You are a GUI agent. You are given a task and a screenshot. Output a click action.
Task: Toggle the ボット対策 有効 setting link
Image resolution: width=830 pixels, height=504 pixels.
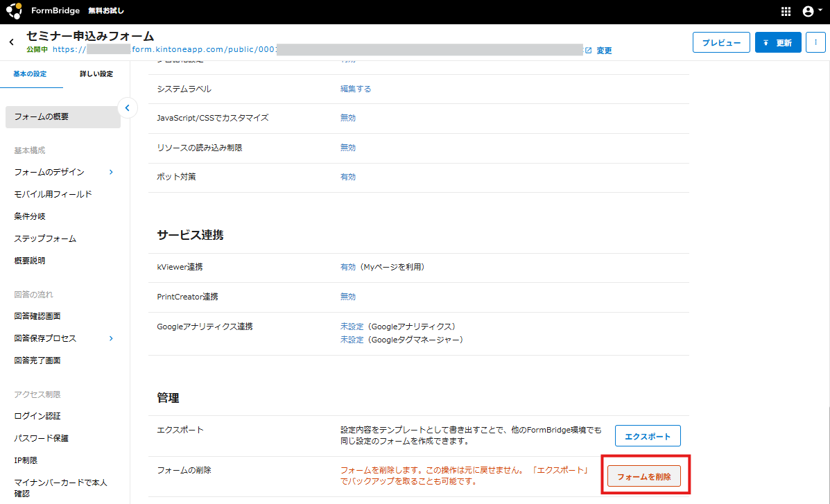click(x=347, y=177)
